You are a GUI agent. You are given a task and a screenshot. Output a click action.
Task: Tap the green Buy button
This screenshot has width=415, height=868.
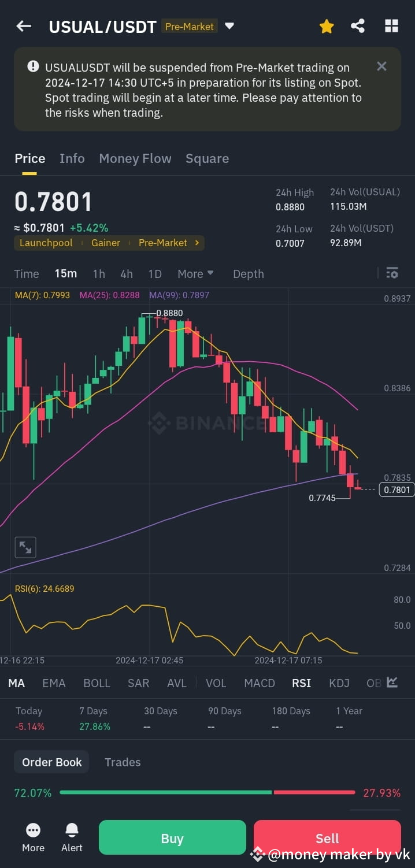pyautogui.click(x=172, y=838)
